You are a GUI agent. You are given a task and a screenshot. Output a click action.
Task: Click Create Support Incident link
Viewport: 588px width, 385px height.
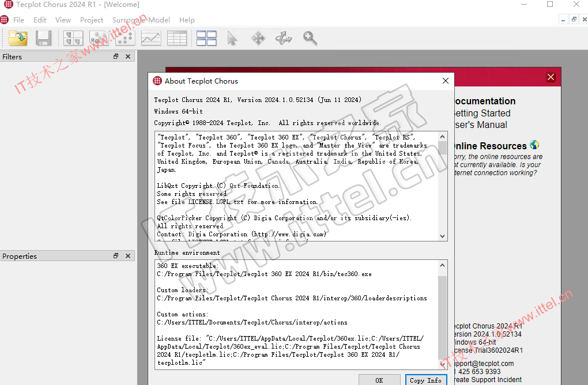point(488,379)
